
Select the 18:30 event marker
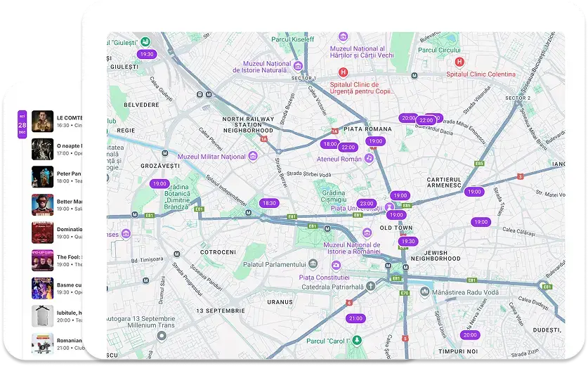(x=269, y=203)
